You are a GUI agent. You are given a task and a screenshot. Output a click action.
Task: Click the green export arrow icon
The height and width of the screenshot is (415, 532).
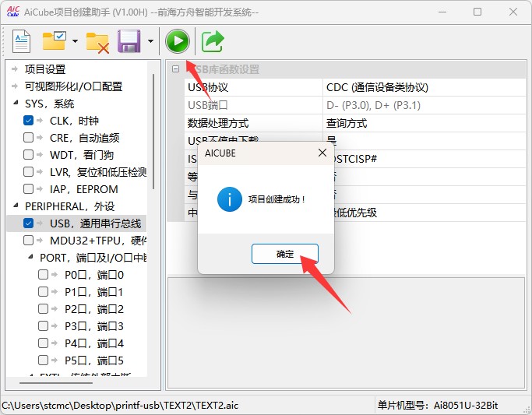(213, 41)
